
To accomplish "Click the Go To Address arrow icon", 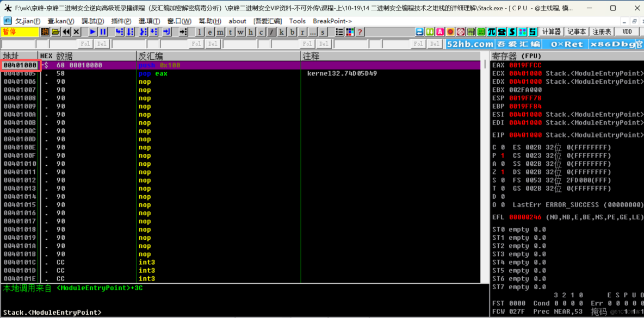I will coord(183,32).
